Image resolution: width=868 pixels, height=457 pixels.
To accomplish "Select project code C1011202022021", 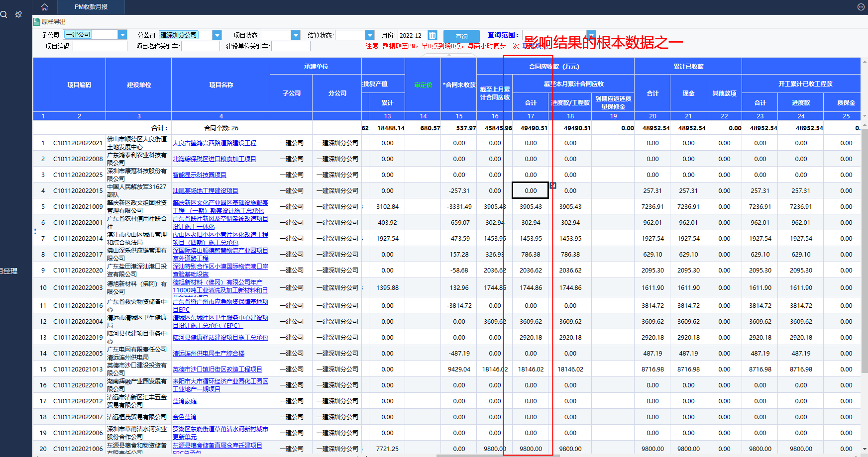I will pos(78,143).
